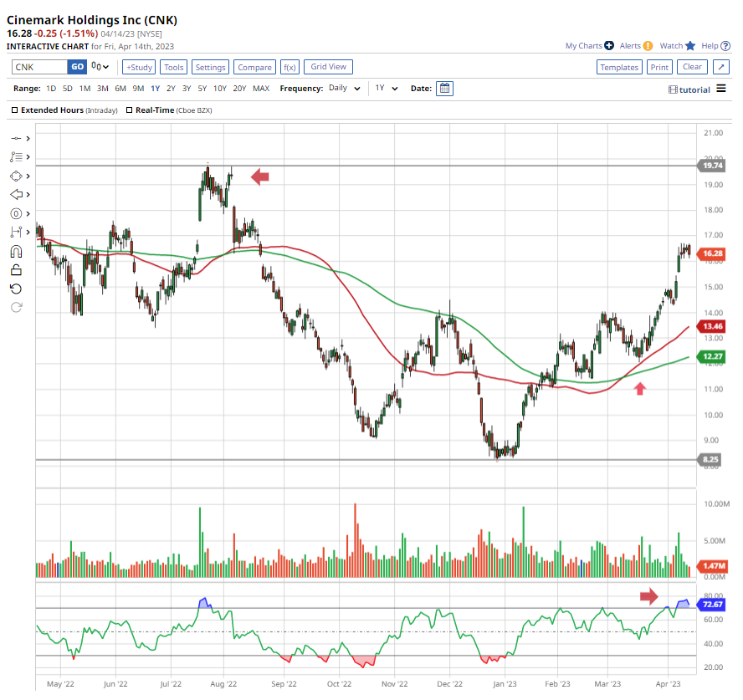This screenshot has height=700, width=743.
Task: Select the 9M range option
Action: coord(138,89)
